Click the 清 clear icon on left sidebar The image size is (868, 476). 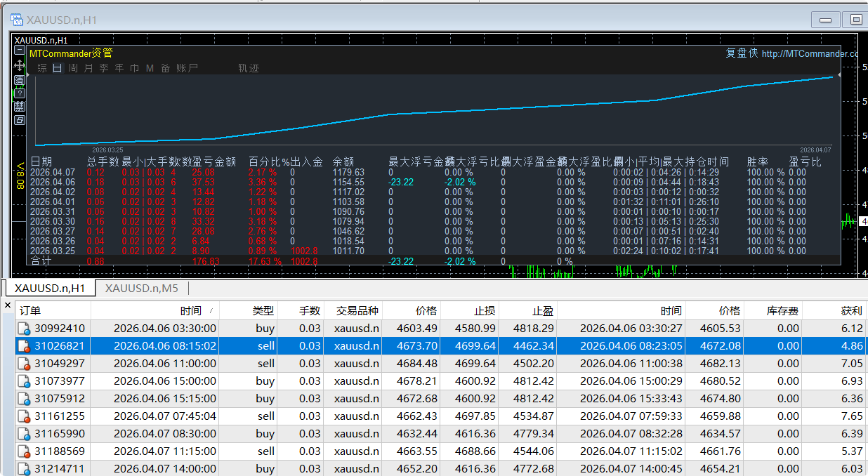tap(19, 79)
